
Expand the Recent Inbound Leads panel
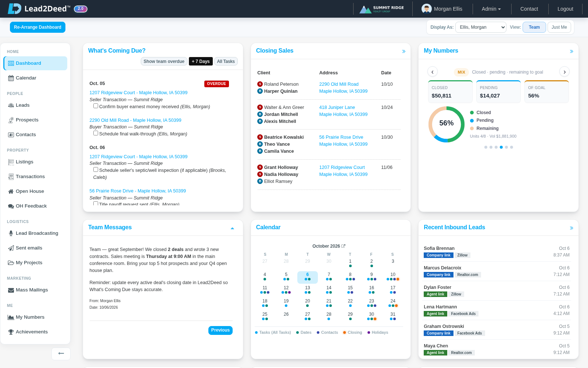coord(571,228)
